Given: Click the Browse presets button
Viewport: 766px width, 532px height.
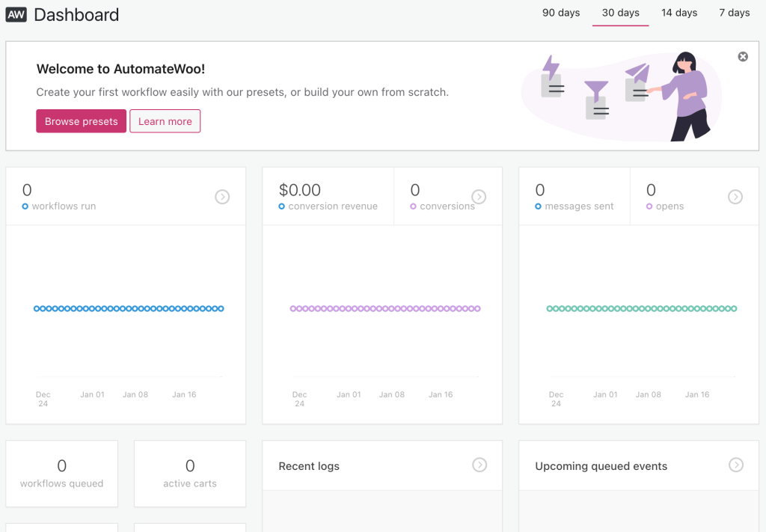Looking at the screenshot, I should pyautogui.click(x=81, y=121).
